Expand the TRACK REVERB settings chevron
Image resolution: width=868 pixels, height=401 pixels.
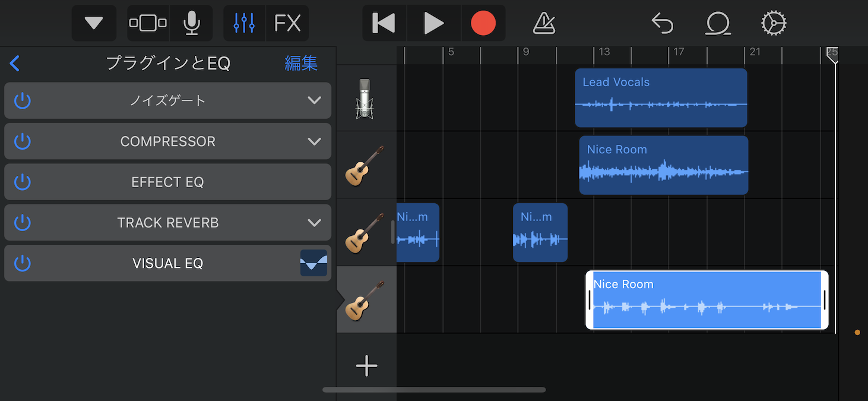click(315, 223)
